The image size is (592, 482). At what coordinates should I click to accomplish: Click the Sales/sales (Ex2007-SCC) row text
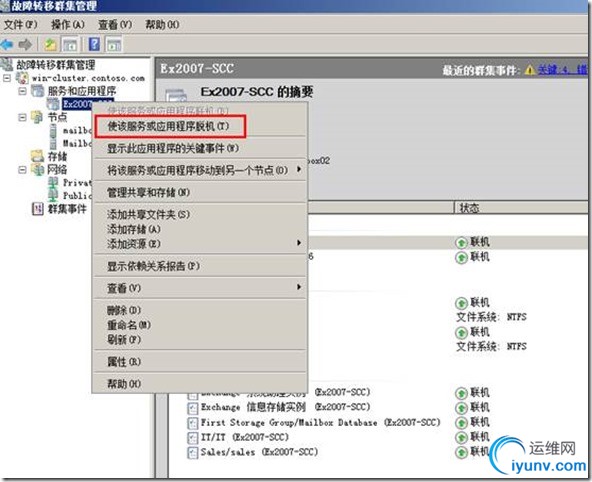pyautogui.click(x=259, y=452)
